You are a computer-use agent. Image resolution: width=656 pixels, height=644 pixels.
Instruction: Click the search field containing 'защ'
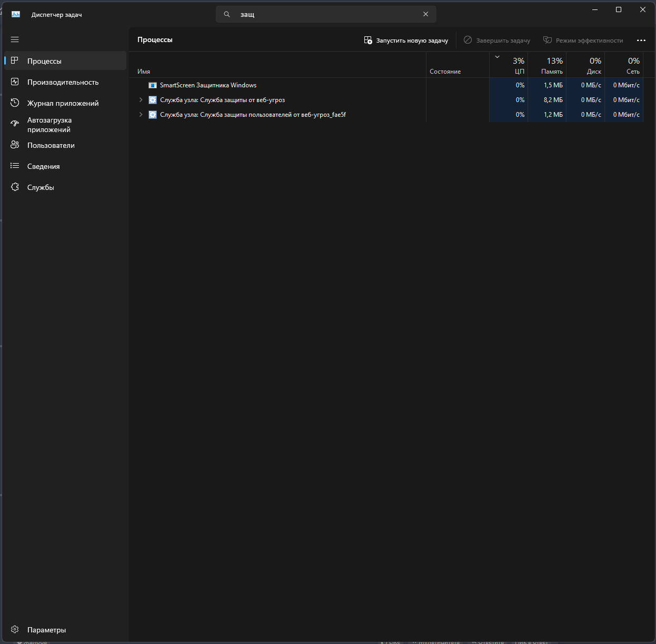[326, 14]
